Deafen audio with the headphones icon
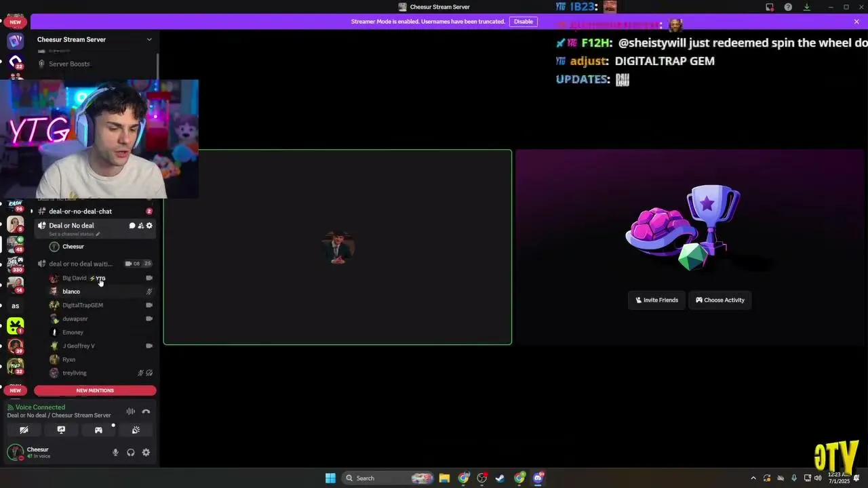Screen dimensions: 868x488 point(131,453)
